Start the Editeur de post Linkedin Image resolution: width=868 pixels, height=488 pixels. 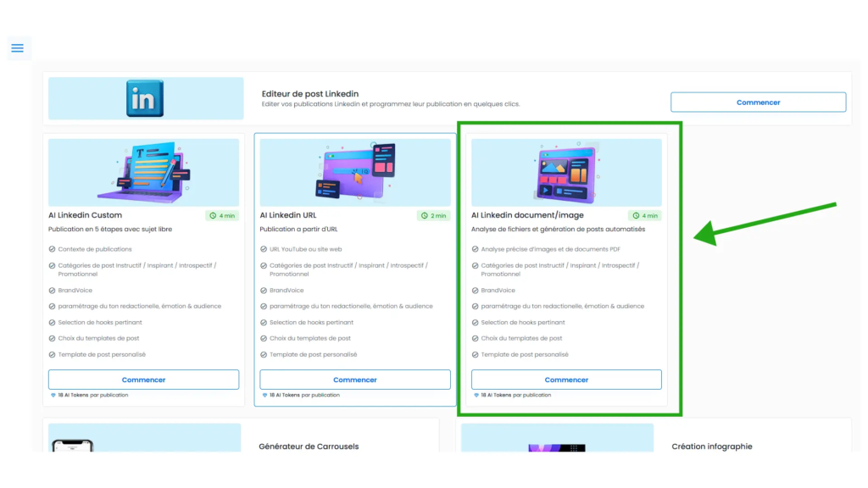click(x=758, y=103)
